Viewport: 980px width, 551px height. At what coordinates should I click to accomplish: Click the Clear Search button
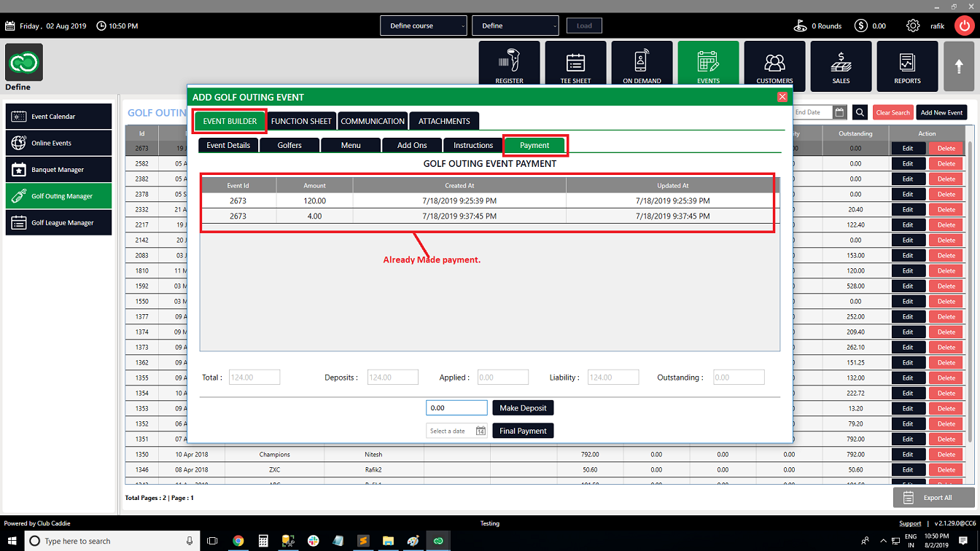(892, 112)
